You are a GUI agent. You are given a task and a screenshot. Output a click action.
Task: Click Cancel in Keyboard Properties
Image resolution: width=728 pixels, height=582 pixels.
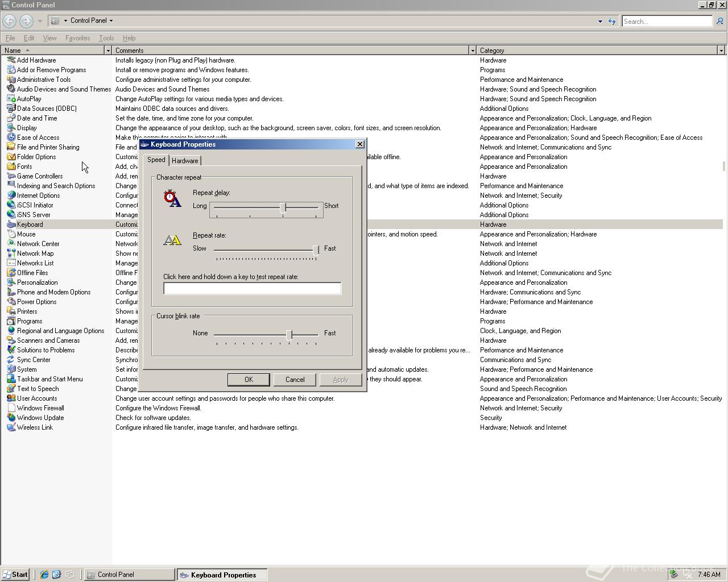(x=295, y=380)
